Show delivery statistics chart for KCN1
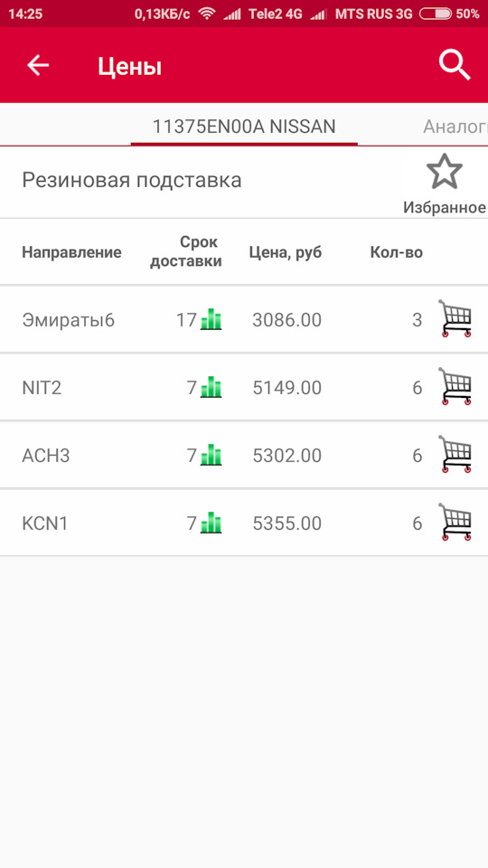 tap(211, 524)
